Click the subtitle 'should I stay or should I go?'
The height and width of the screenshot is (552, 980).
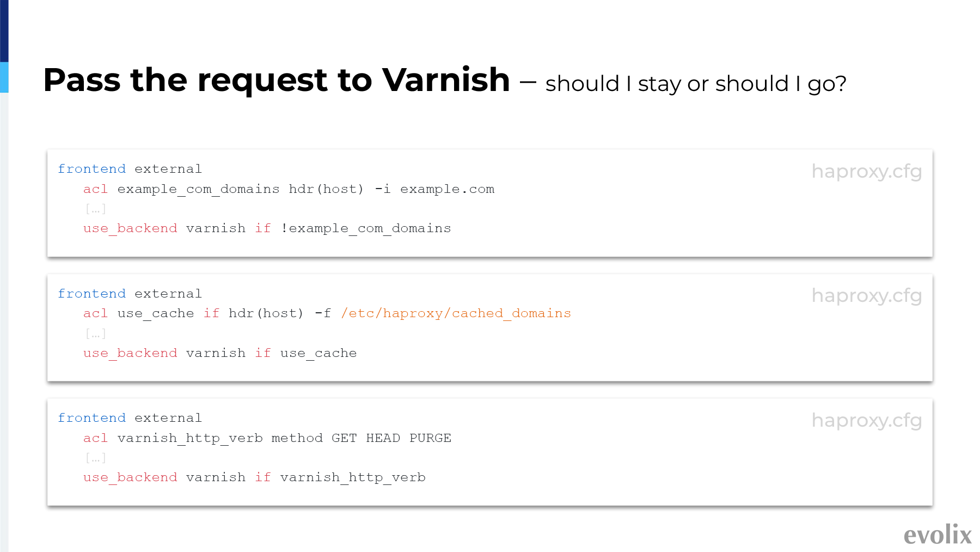click(x=696, y=84)
